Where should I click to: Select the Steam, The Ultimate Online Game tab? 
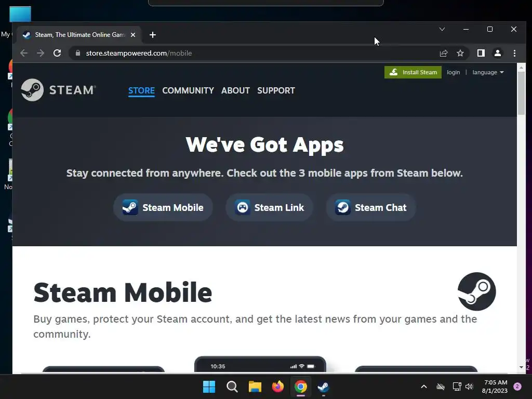tap(80, 35)
